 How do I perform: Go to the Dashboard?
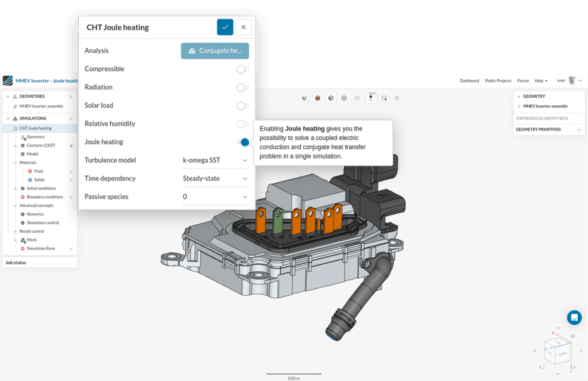[x=470, y=80]
